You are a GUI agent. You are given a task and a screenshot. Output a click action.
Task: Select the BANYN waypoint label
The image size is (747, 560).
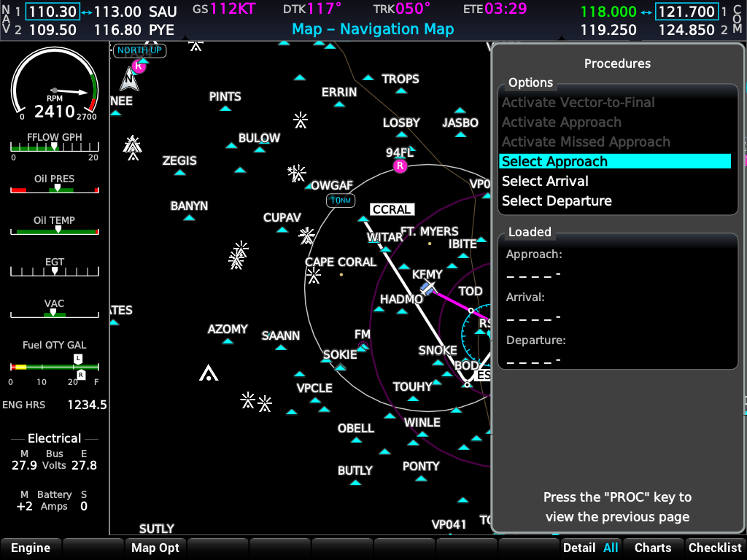click(x=189, y=206)
